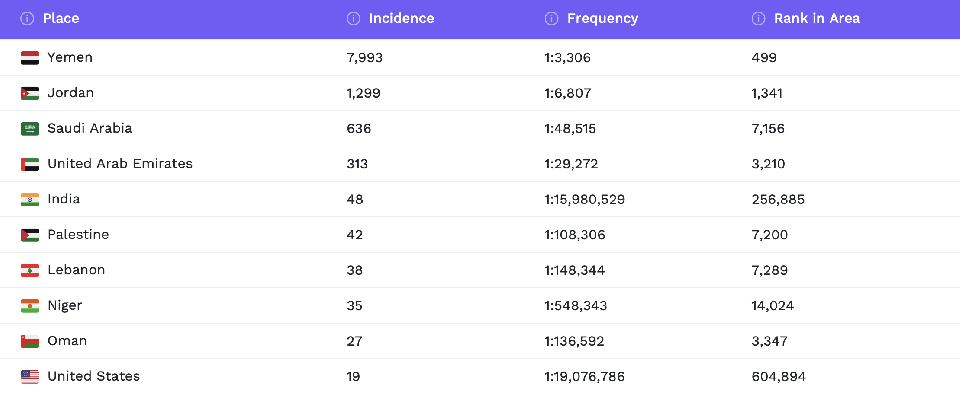Viewport: 960px width, 401px height.
Task: Click the info icon beside Incidence header
Action: [353, 19]
